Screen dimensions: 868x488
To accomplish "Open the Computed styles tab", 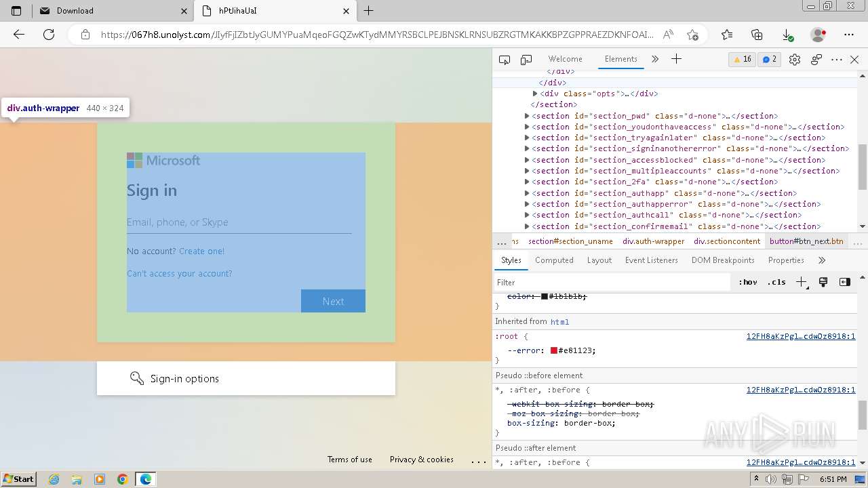I will point(554,260).
